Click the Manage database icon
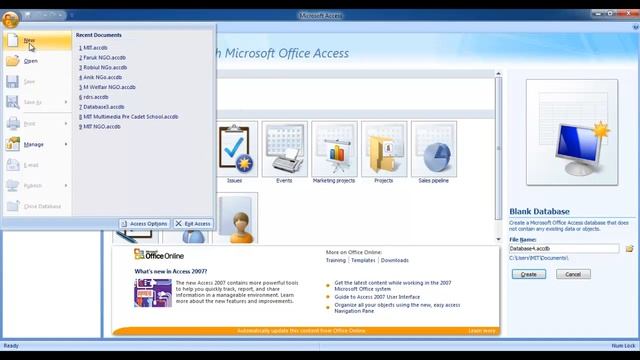This screenshot has width=640, height=360. point(13,144)
